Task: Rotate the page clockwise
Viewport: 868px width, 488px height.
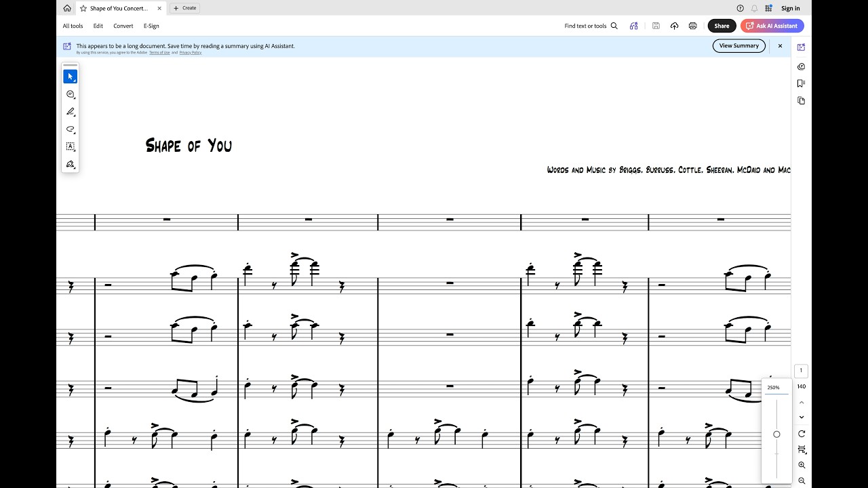Action: tap(802, 434)
